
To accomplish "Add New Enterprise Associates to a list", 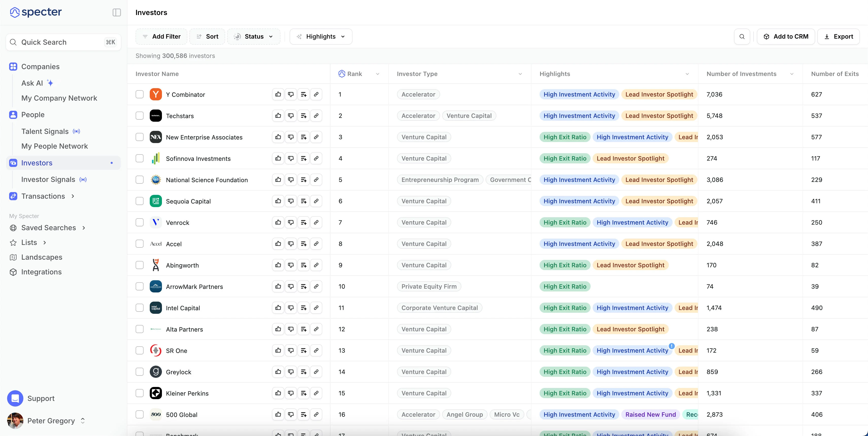I will 304,137.
